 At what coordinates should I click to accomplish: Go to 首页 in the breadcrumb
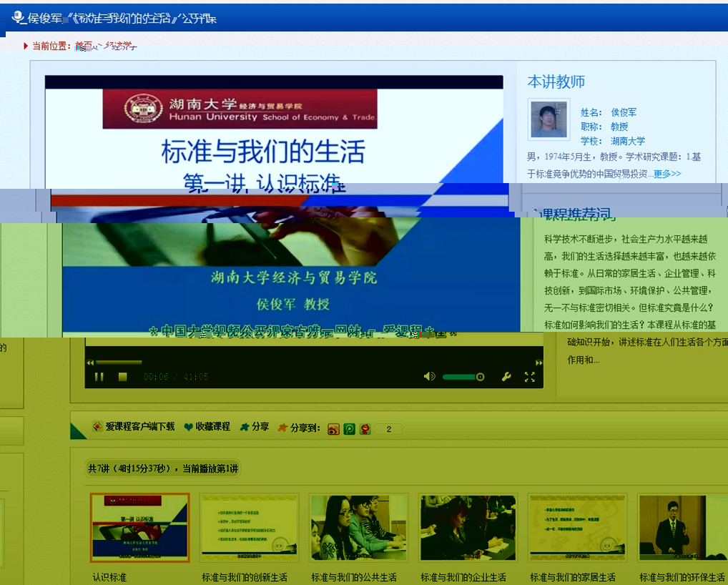[x=84, y=46]
